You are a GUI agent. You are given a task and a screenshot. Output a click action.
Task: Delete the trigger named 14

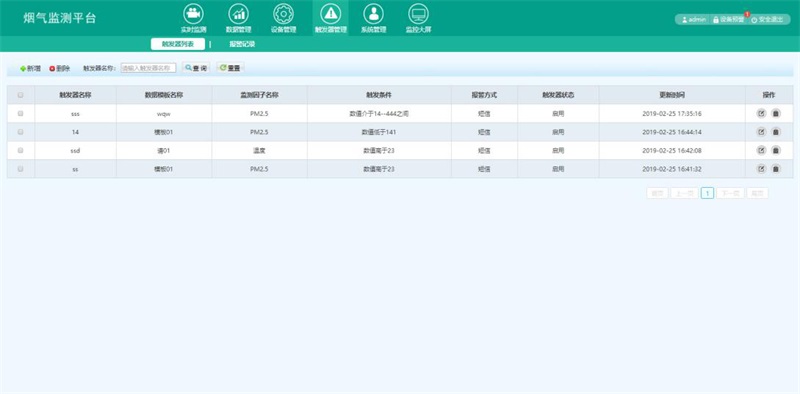(776, 132)
